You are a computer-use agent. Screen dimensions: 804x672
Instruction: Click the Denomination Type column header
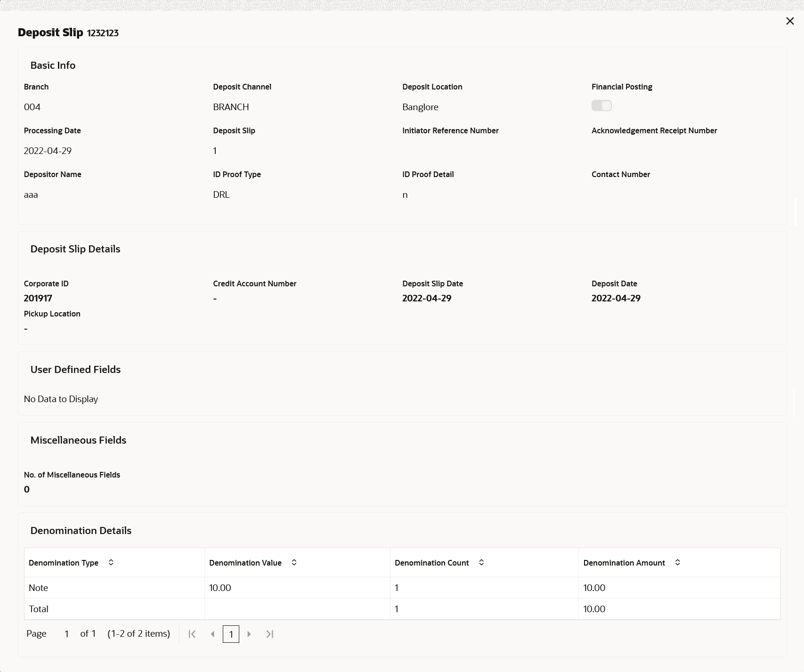point(64,563)
